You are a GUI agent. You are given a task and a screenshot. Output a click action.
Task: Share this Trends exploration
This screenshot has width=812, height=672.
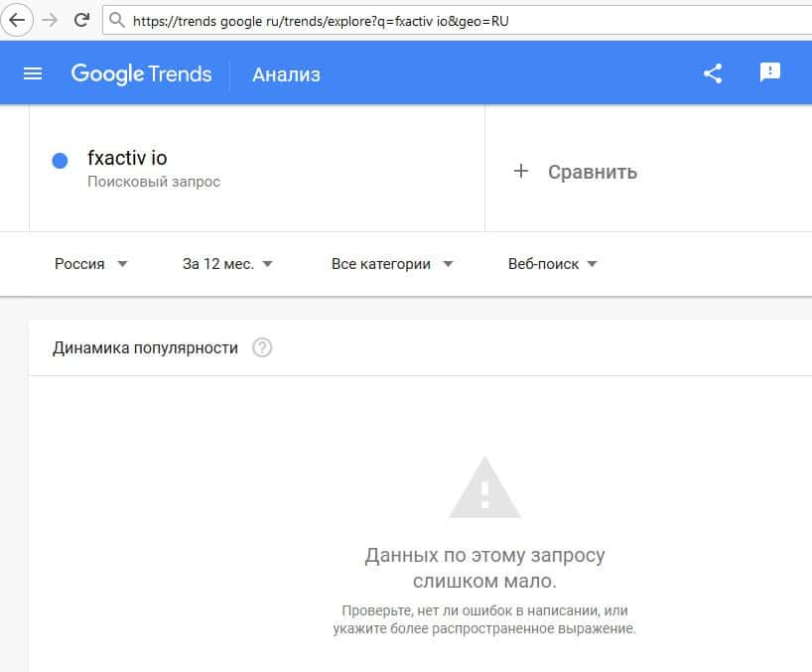(712, 73)
